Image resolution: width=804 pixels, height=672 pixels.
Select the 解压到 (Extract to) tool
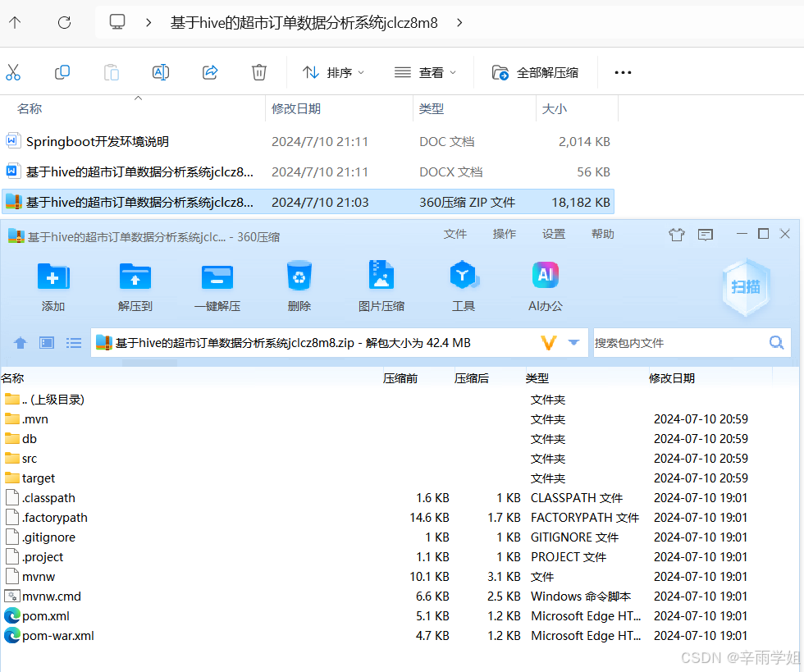[135, 286]
